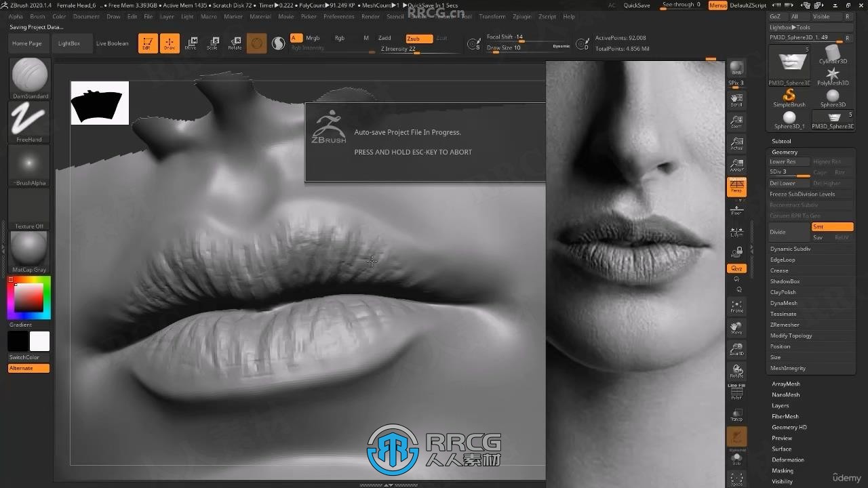
Task: Toggle L.Sym local symmetry
Action: (x=736, y=230)
